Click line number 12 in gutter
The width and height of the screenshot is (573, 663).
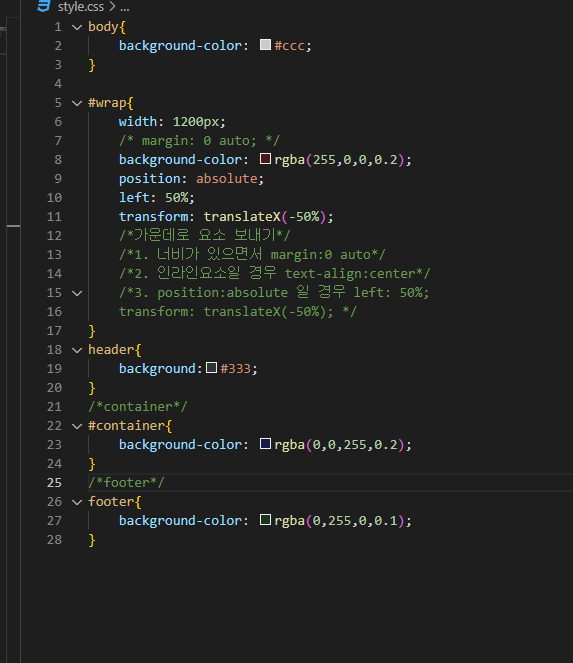(x=54, y=236)
